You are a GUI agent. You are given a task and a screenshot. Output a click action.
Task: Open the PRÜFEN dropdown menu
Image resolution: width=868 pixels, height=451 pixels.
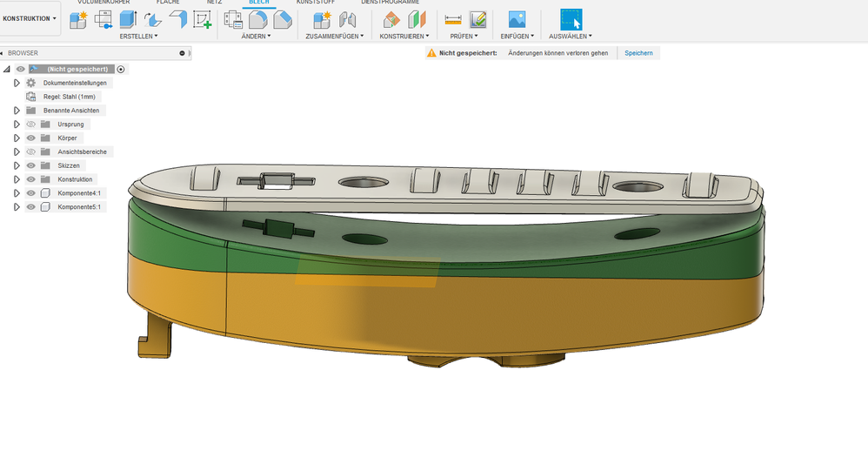pyautogui.click(x=464, y=36)
